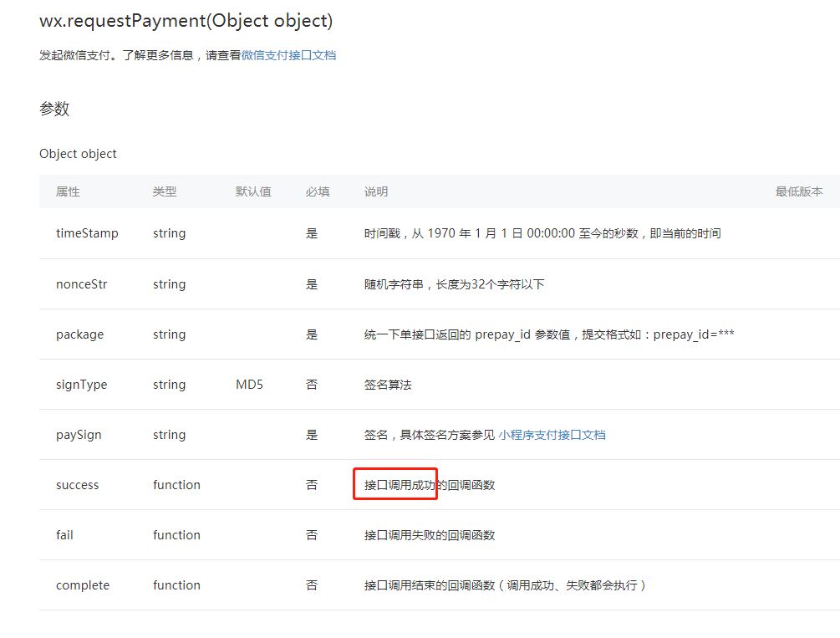The image size is (840, 638).
Task: Open the 微信支付接口文档 link
Action: [288, 55]
